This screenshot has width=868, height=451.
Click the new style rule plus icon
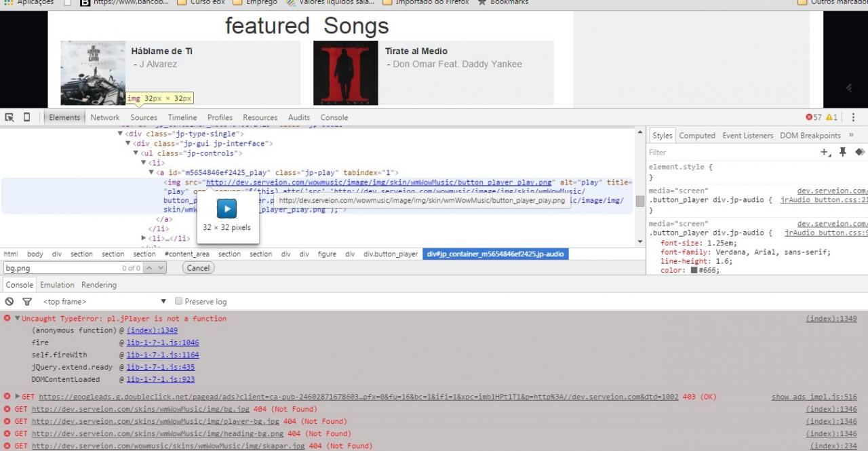(x=825, y=153)
